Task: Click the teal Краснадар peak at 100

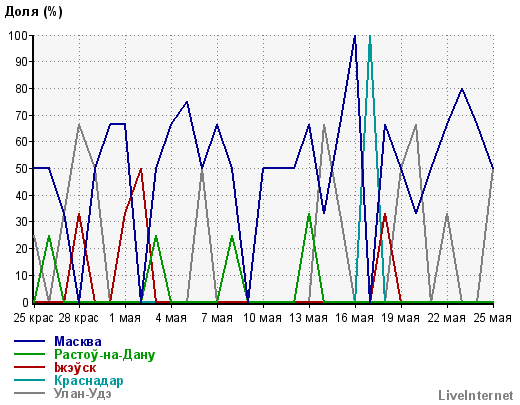Action: click(x=370, y=36)
